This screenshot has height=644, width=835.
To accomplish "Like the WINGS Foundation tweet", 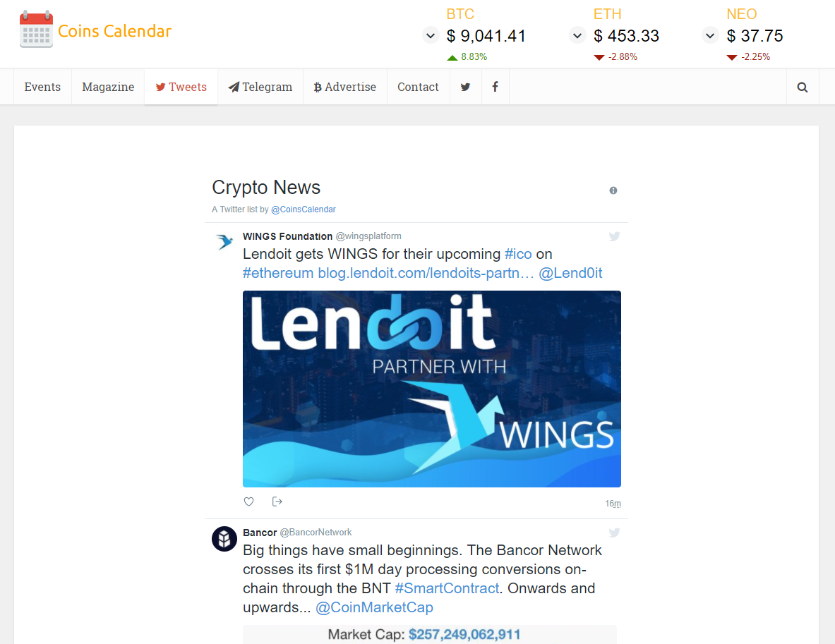I will (x=248, y=501).
